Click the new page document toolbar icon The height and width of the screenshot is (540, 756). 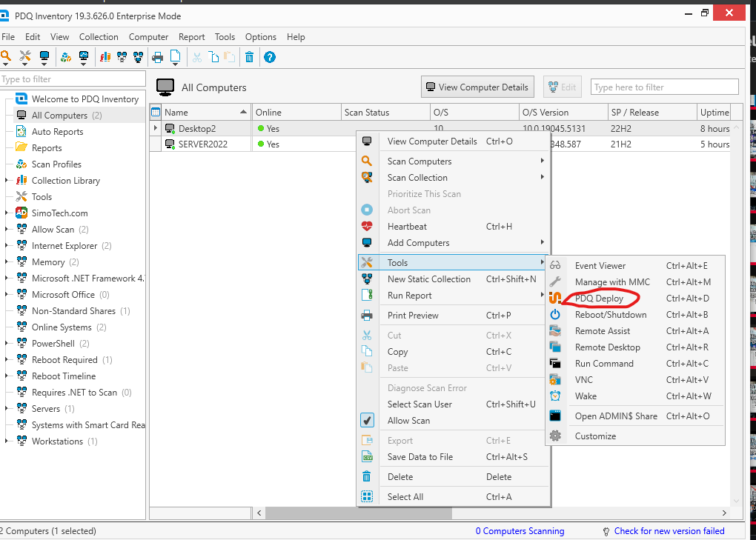coord(175,56)
